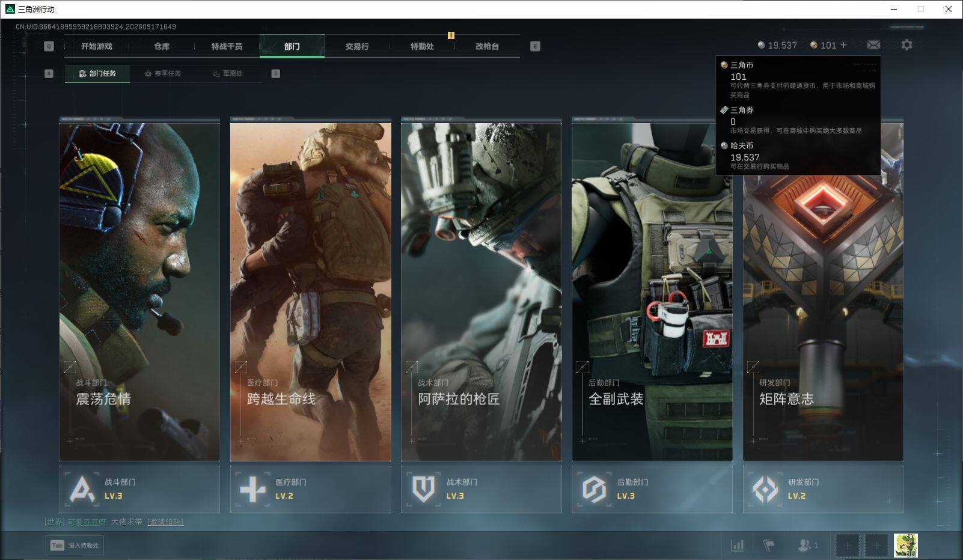
Task: Click the 后勤部门 LV.3 level panel
Action: (652, 489)
